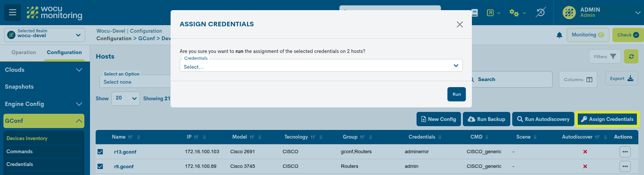
Task: Open the hamburger navigation menu
Action: 12,12
